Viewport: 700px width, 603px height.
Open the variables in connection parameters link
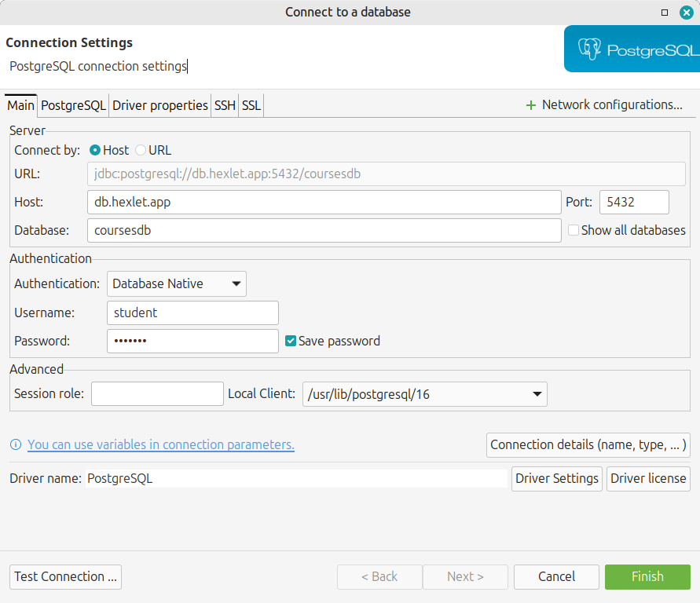[x=161, y=445]
